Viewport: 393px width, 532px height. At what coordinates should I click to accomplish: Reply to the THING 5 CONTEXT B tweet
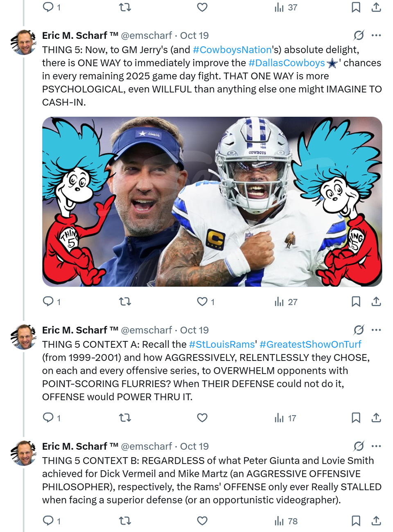point(48,521)
